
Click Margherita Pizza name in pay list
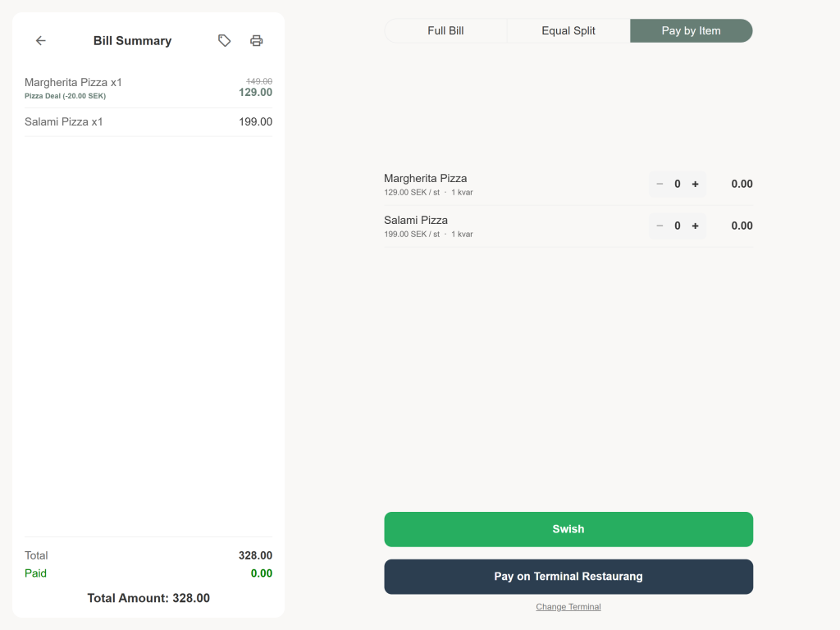pyautogui.click(x=426, y=178)
